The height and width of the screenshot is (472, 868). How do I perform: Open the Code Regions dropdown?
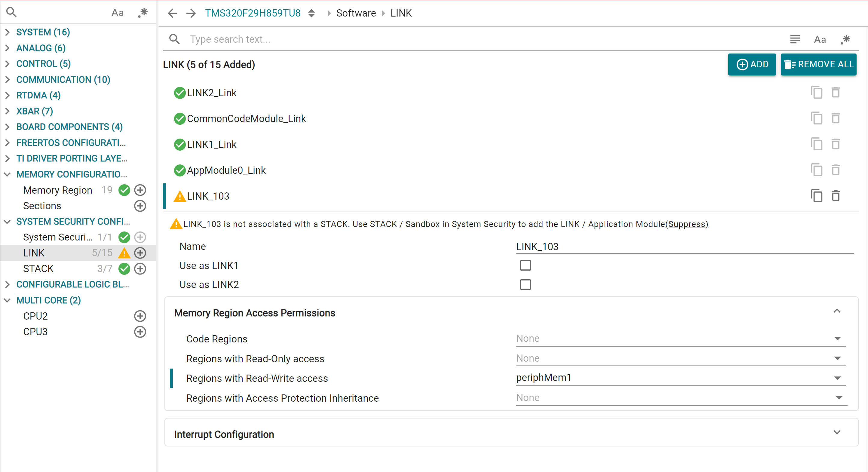click(x=838, y=339)
